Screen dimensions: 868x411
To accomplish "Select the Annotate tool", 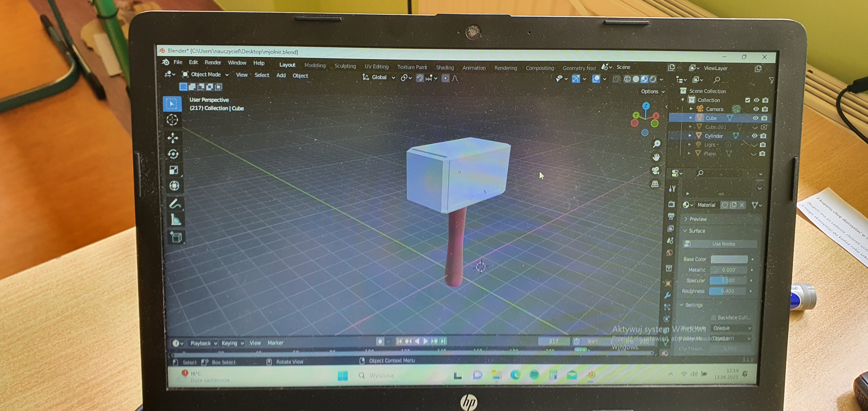I will (175, 204).
